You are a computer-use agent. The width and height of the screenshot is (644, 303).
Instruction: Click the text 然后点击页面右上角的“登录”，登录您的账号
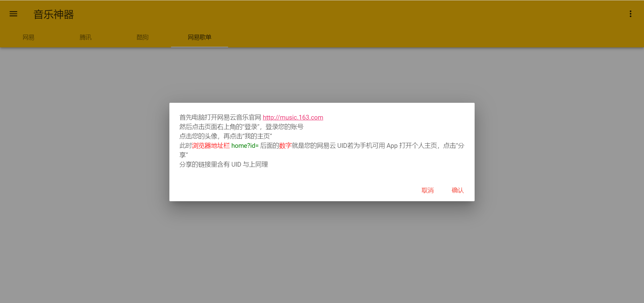(241, 127)
